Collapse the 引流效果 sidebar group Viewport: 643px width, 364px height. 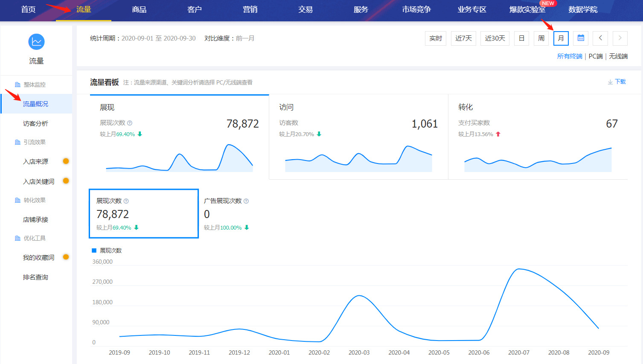point(34,142)
